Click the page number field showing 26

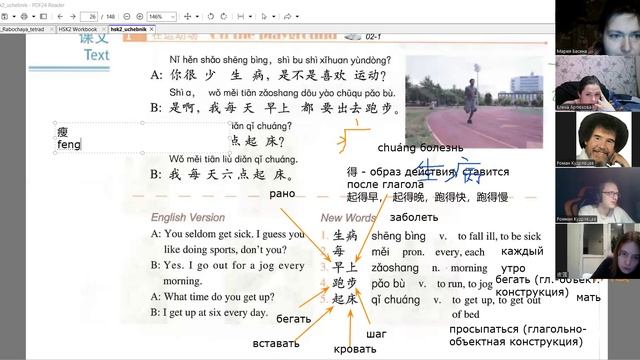click(x=89, y=16)
